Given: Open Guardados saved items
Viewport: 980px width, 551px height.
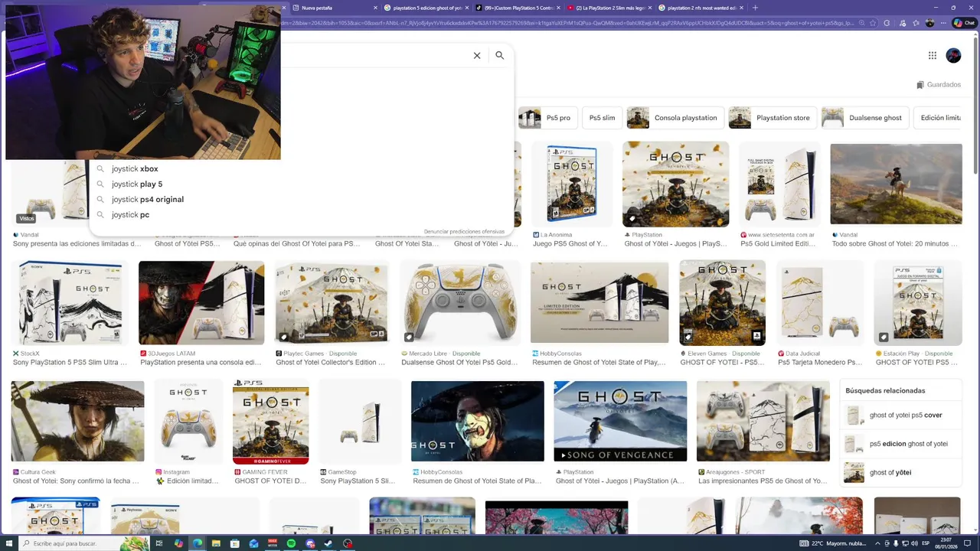Looking at the screenshot, I should coord(939,85).
